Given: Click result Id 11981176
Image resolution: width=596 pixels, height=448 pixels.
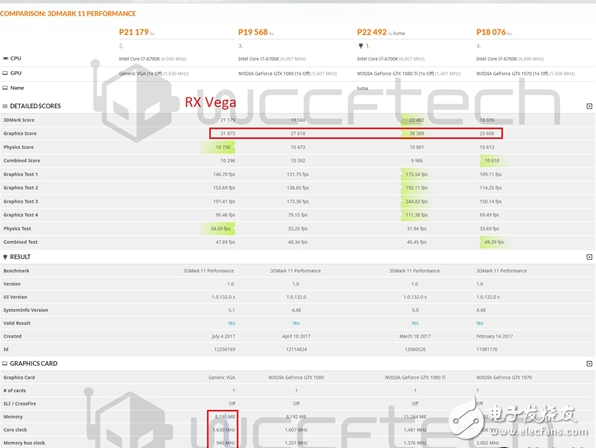Looking at the screenshot, I should 487,349.
